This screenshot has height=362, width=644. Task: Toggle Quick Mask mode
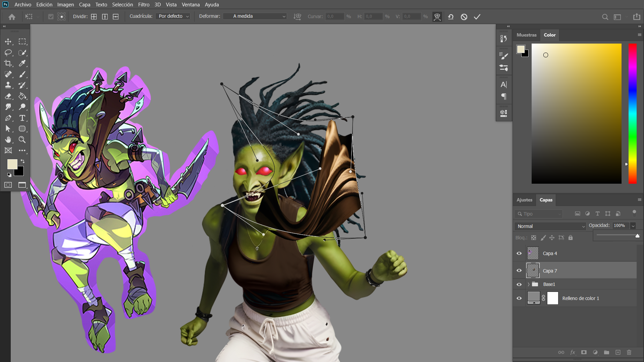[x=8, y=185]
